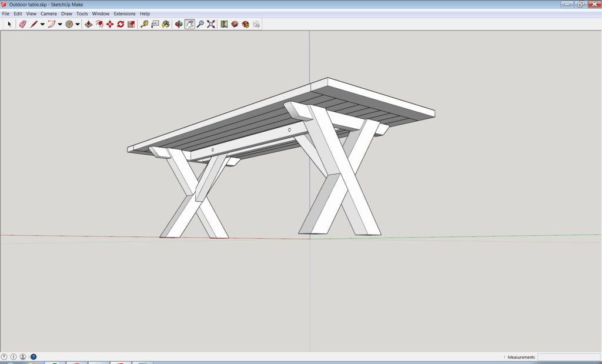Activate the Rotate tool
602x364 pixels.
pyautogui.click(x=121, y=24)
